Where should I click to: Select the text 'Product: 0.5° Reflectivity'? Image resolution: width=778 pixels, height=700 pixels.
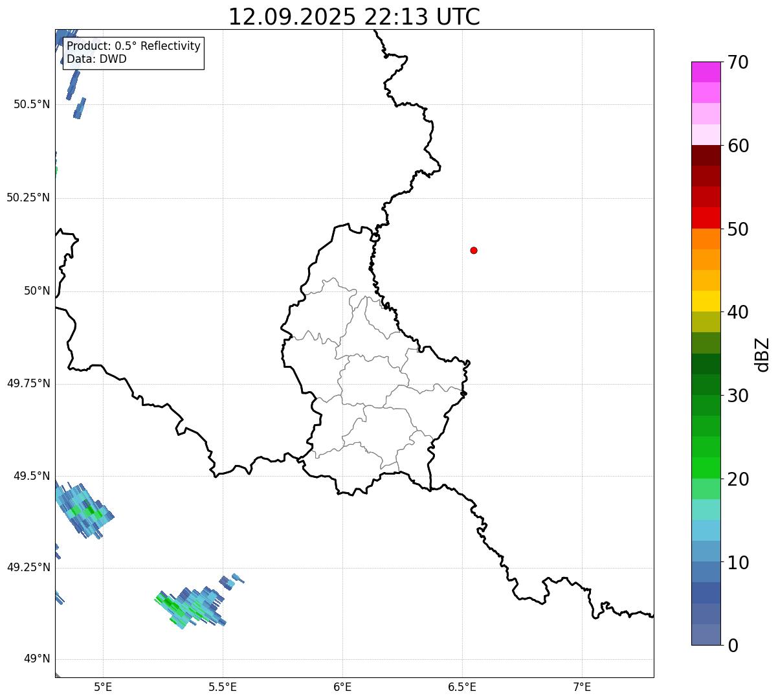[133, 47]
